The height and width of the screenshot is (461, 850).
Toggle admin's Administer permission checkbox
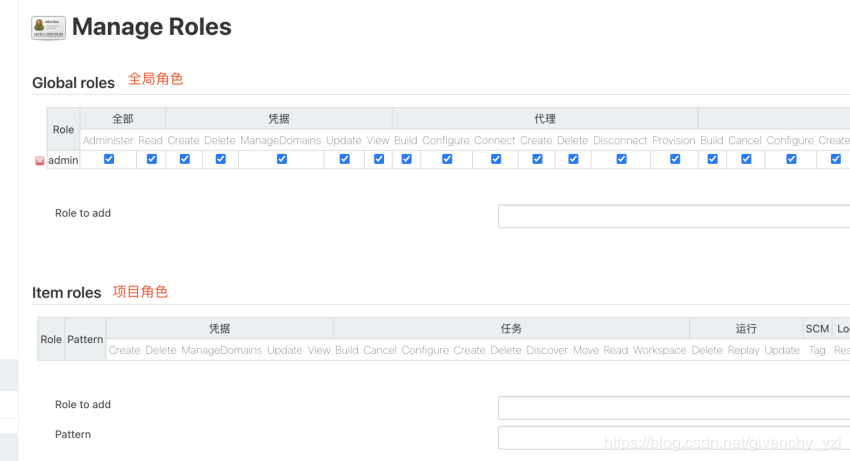109,159
